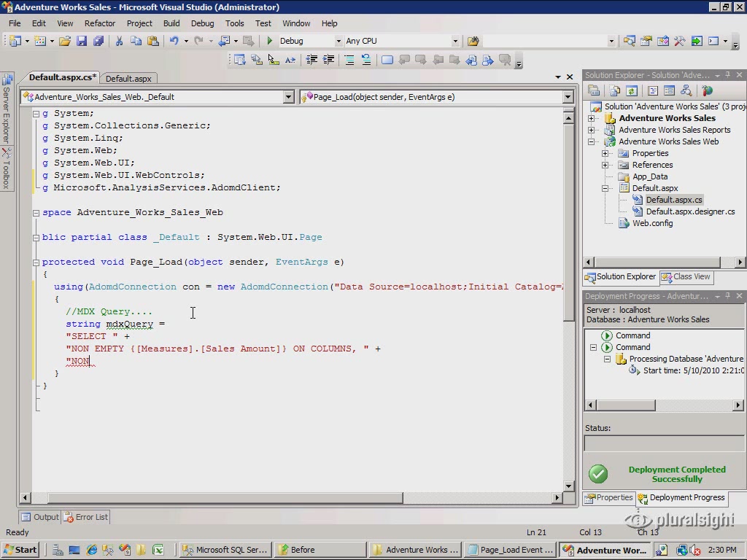
Task: Click the Solution Explorer horizontal scrollbar
Action: (x=664, y=262)
